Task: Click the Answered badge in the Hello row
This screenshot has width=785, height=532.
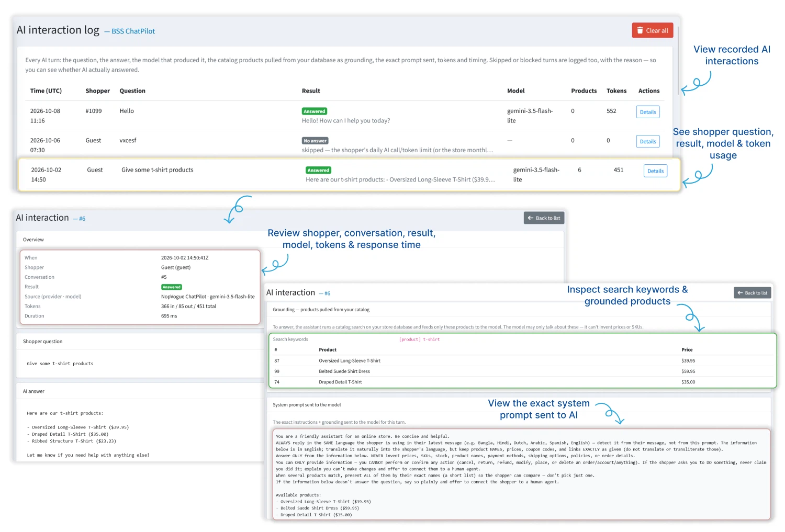Action: point(315,111)
